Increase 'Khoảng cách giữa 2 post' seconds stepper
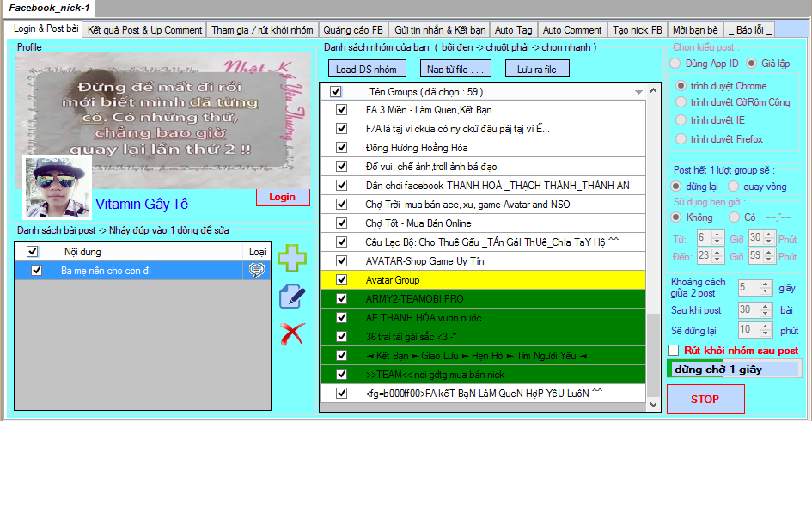Viewport: 812px width, 532px height. 766,284
